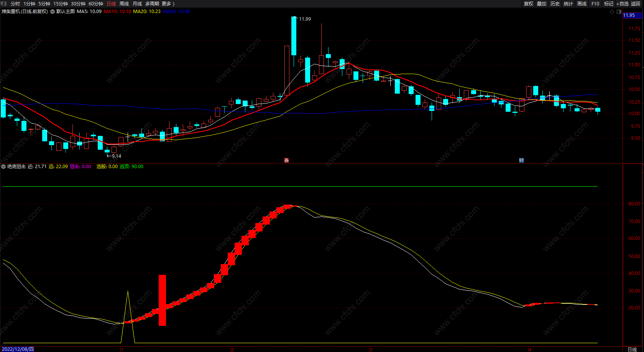Click the 选股: 0.00 indicator value

[x=107, y=167]
